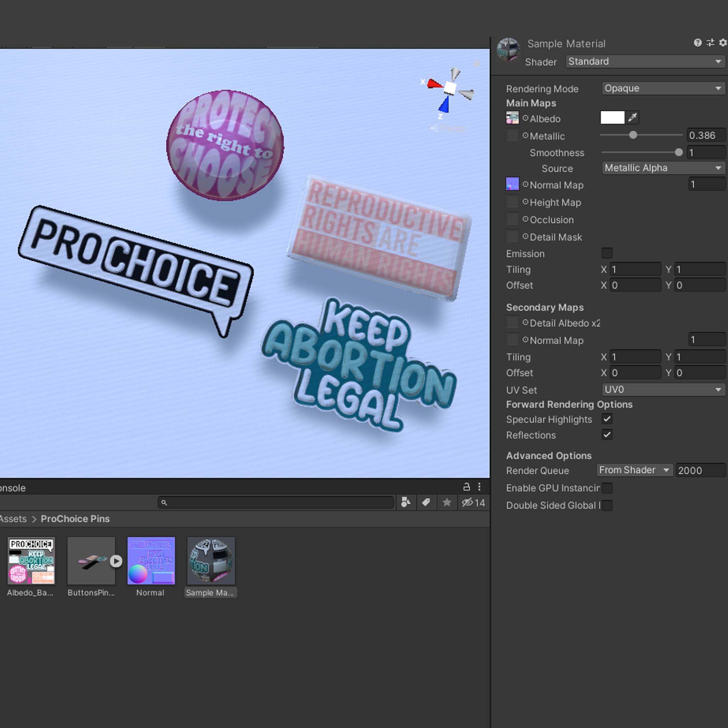Select the Normal Map texture thumbnail
Viewport: 728px width, 728px height.
pyautogui.click(x=512, y=184)
